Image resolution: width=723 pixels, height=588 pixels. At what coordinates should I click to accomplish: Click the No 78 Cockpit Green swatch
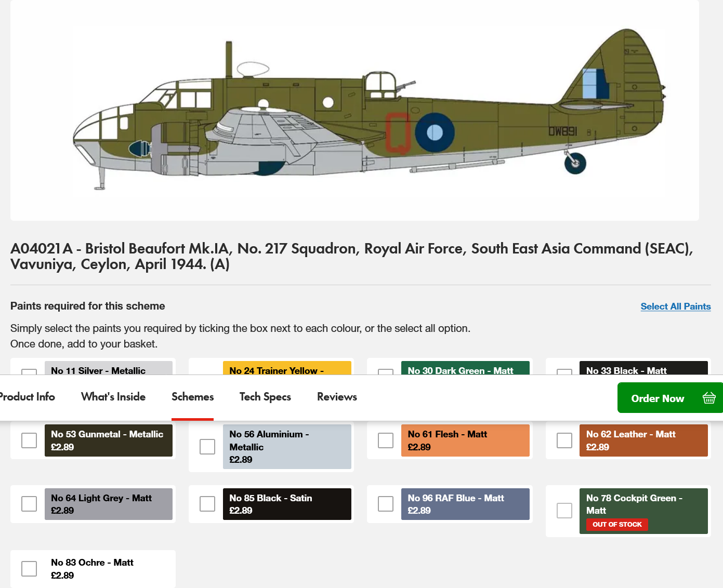(643, 511)
